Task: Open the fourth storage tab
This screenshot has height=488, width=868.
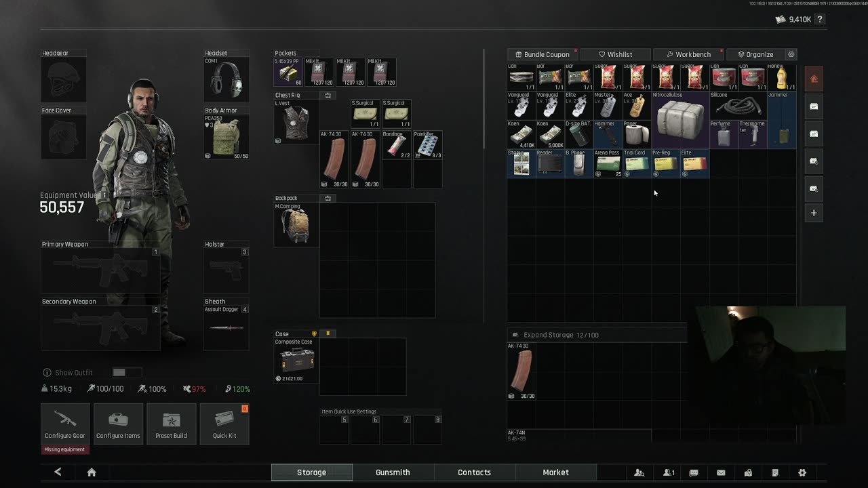Action: coord(814,161)
